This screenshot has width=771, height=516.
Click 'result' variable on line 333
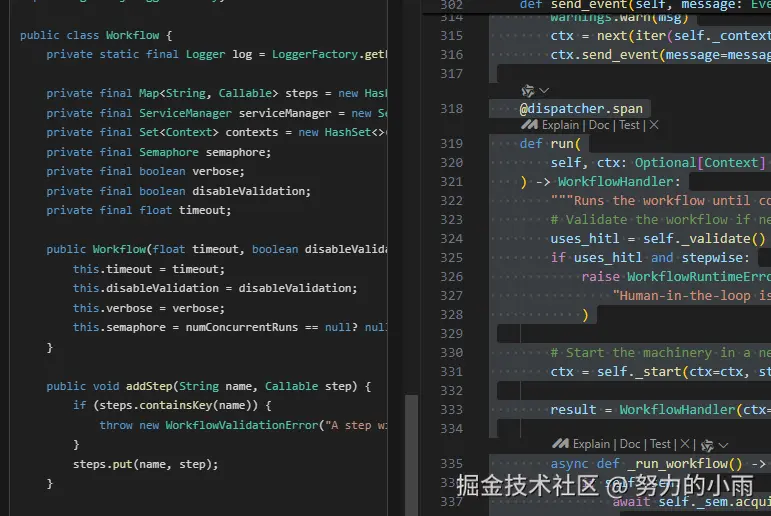pyautogui.click(x=573, y=410)
